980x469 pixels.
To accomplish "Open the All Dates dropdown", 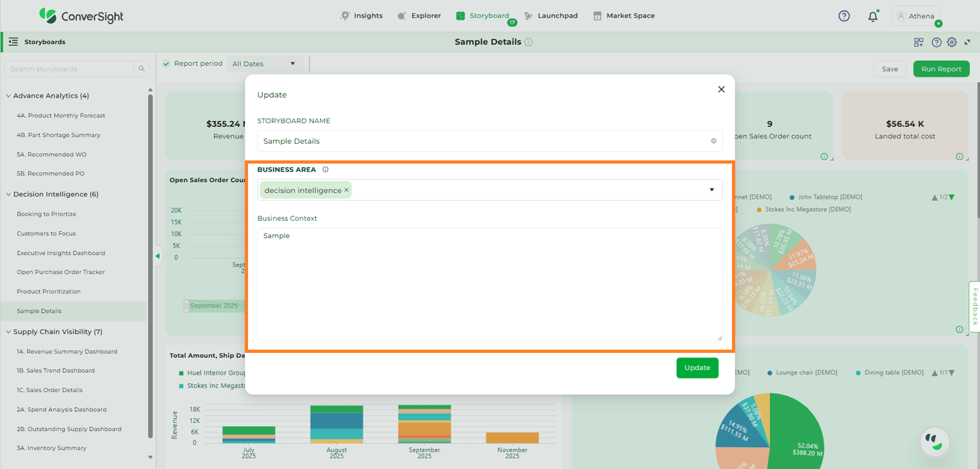I will [x=264, y=64].
